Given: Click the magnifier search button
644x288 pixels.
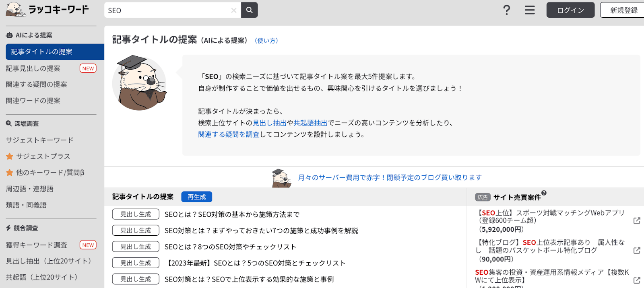Looking at the screenshot, I should pos(249,10).
